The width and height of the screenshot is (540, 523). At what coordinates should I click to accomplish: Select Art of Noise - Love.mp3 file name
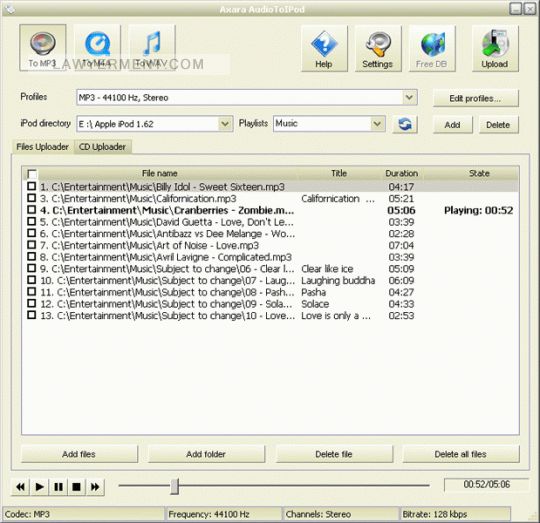(149, 245)
